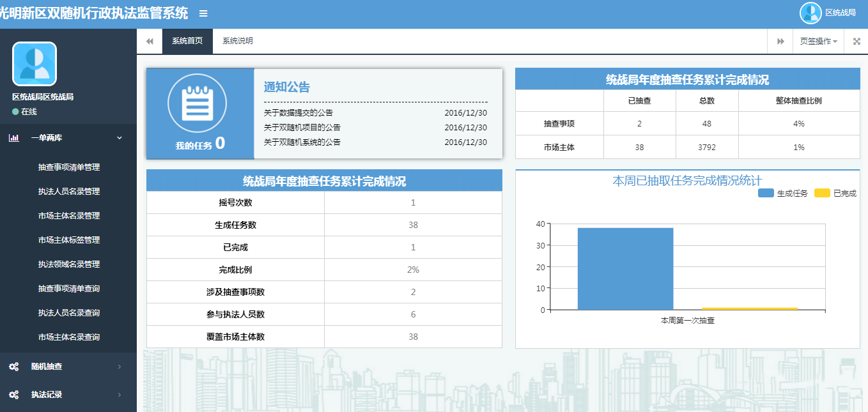
Task: Click the bar chart icon beside 一单两库
Action: click(x=14, y=137)
